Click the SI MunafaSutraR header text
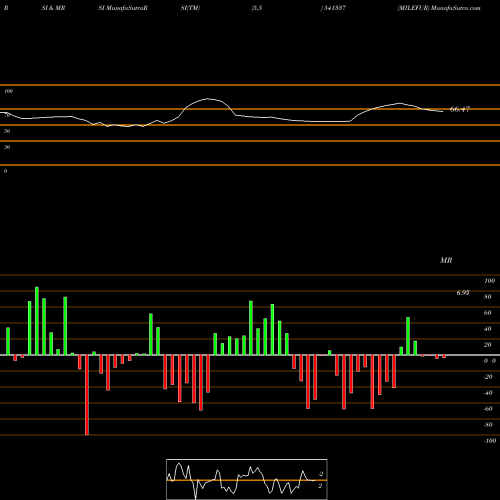The image size is (500, 500). [x=123, y=8]
